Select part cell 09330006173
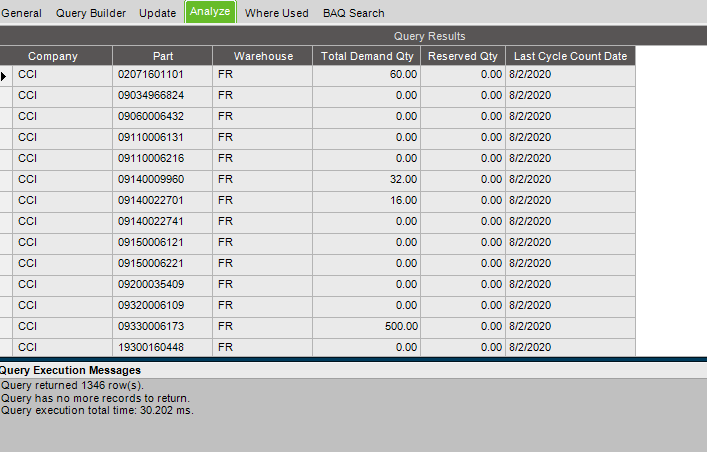The image size is (707, 452). coord(163,326)
